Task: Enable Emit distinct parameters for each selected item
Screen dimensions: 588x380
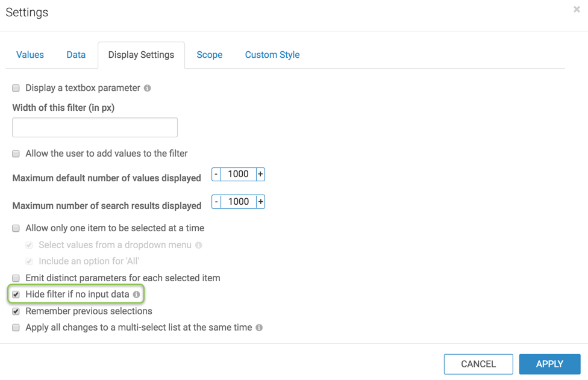Action: (16, 278)
